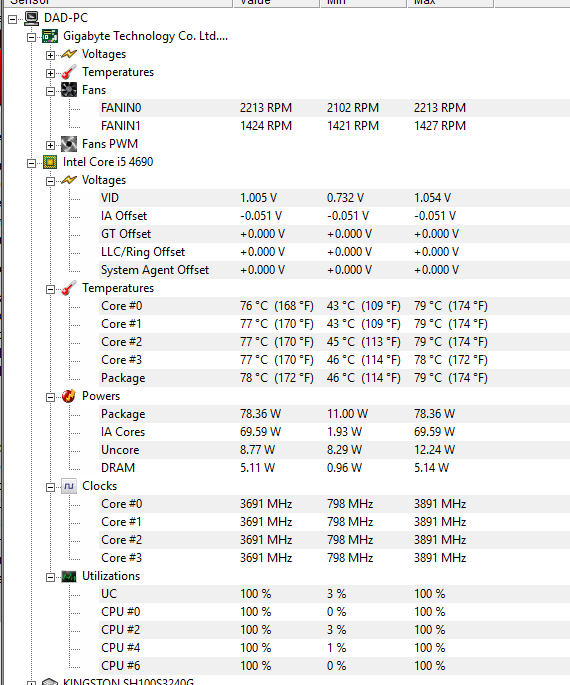Select the IA Cores power row
Image resolution: width=570 pixels, height=685 pixels.
pos(334,432)
